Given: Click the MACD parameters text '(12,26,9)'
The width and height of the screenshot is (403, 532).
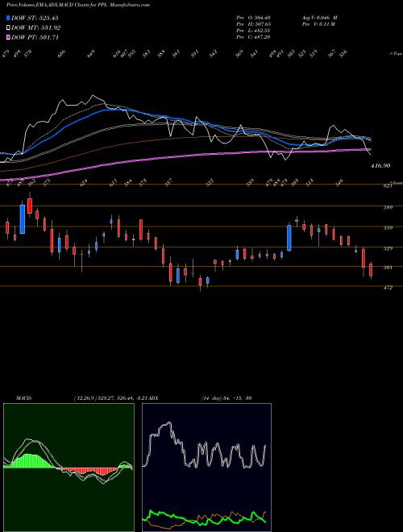Looking at the screenshot, I should pyautogui.click(x=84, y=398).
